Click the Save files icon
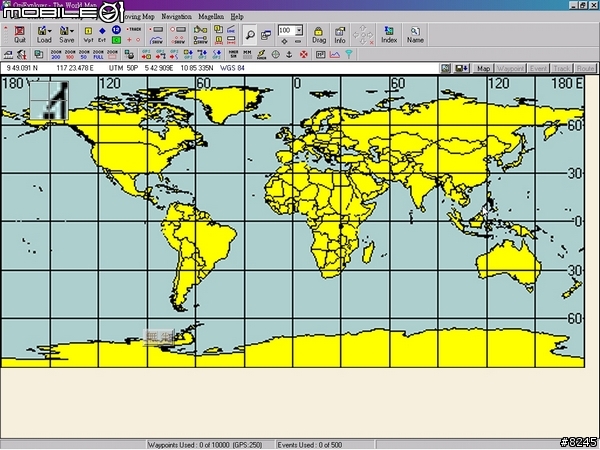Screen dimensions: 600x450 tap(65, 34)
